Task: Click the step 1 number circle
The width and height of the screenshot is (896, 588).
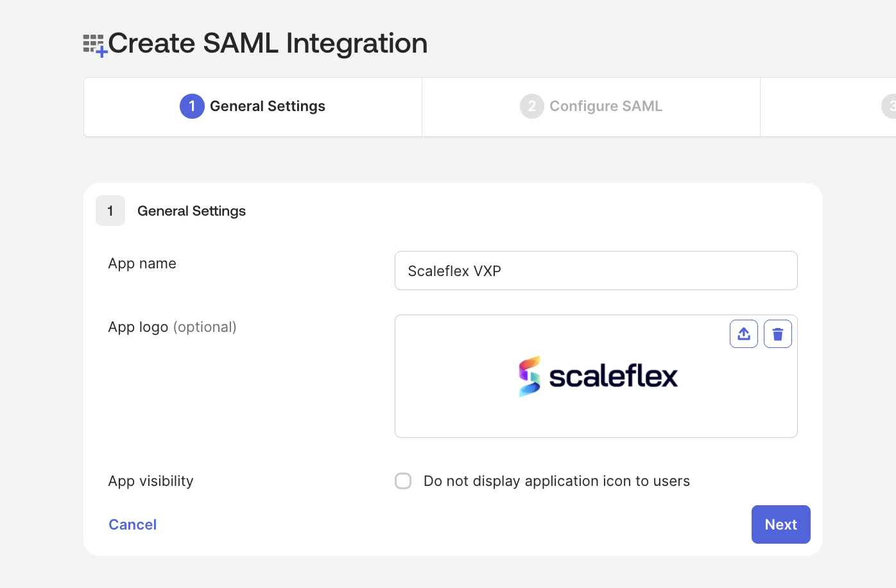Action: click(192, 107)
